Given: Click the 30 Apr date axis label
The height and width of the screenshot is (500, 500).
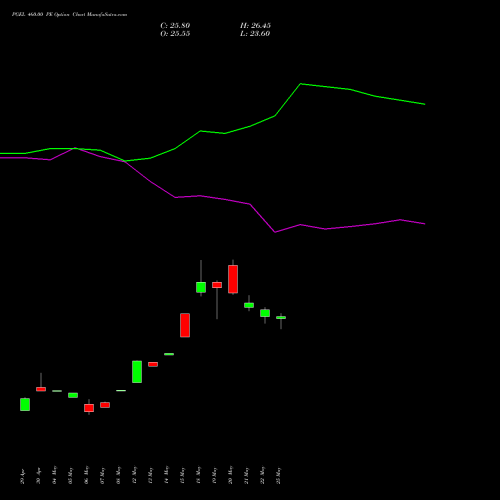Looking at the screenshot, I should pos(38,476).
